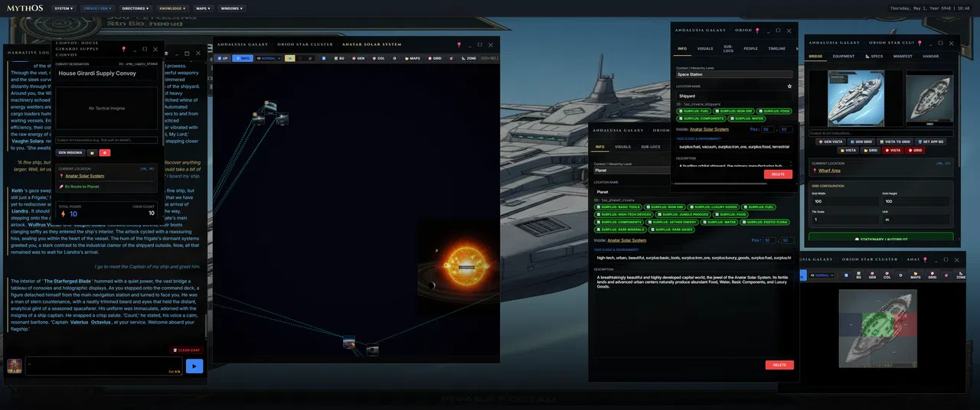The width and height of the screenshot is (980, 410).
Task: Switch to TIMELINE tab in Shipyard window
Action: (x=777, y=48)
